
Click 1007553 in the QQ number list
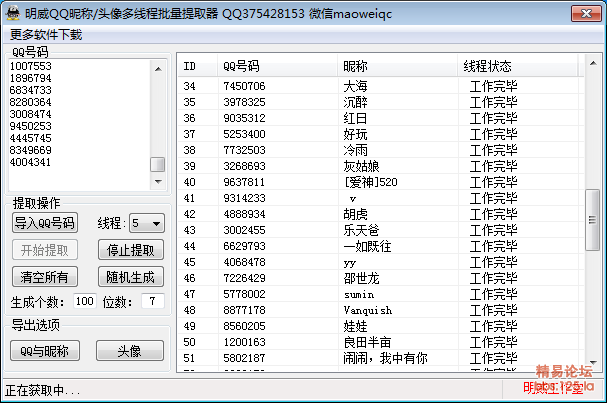(31, 66)
